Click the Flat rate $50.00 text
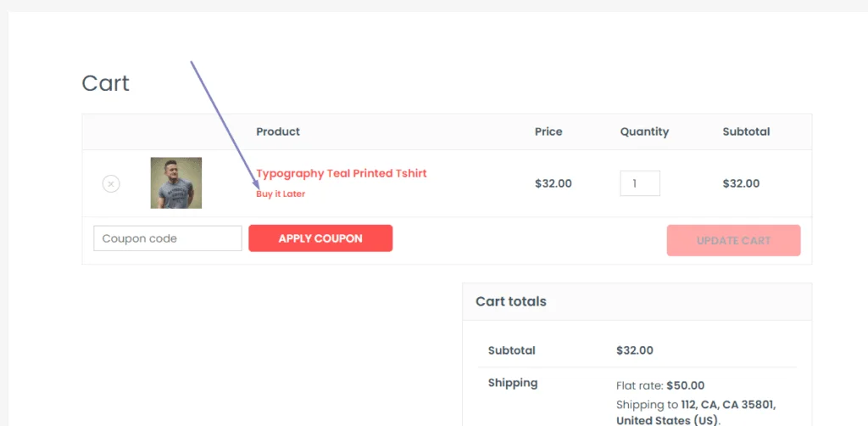The height and width of the screenshot is (426, 868). (x=660, y=385)
